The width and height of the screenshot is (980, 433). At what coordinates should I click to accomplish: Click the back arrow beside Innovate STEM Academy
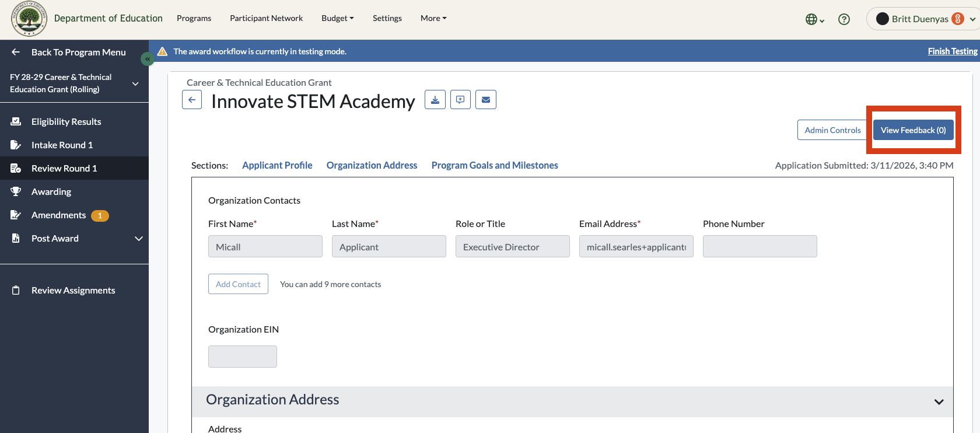pos(192,100)
